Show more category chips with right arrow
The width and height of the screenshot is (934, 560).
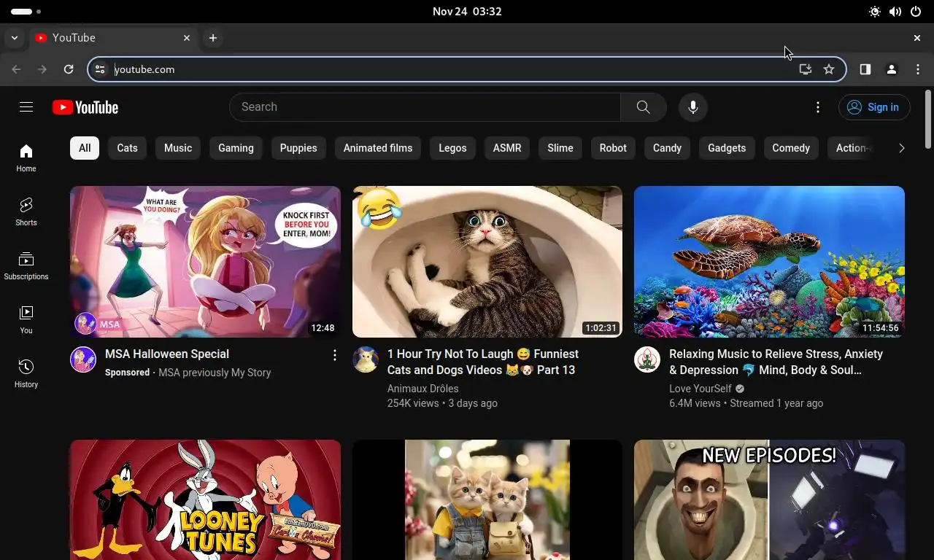tap(902, 148)
